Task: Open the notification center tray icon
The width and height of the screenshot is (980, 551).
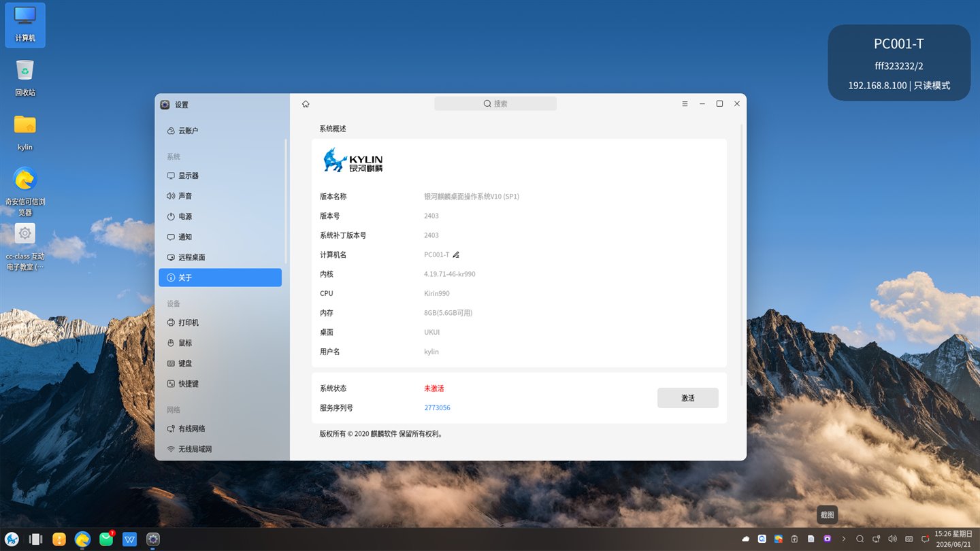Action: click(925, 539)
